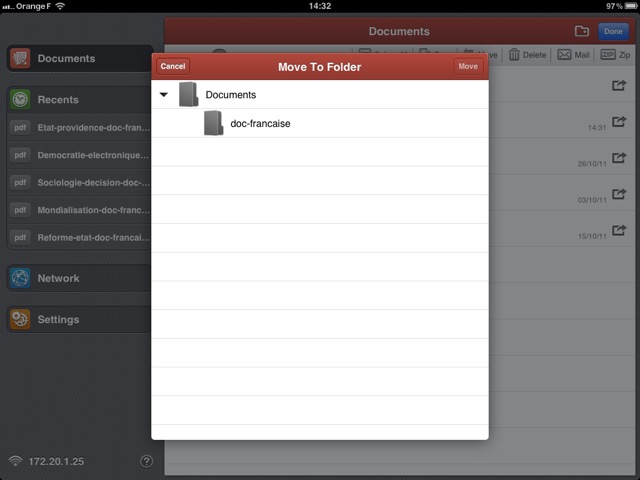Select the root Documents folder row
Screen dimensions: 640x480
click(x=320, y=95)
